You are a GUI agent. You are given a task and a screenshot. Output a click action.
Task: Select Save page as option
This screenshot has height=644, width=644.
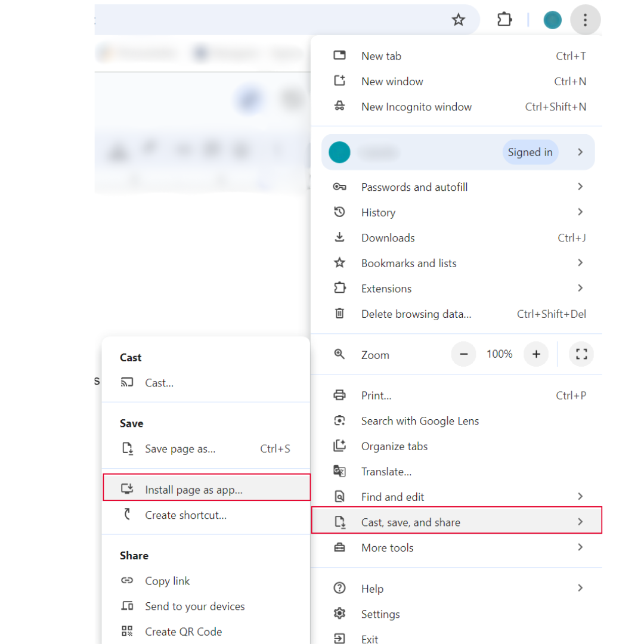click(x=180, y=449)
